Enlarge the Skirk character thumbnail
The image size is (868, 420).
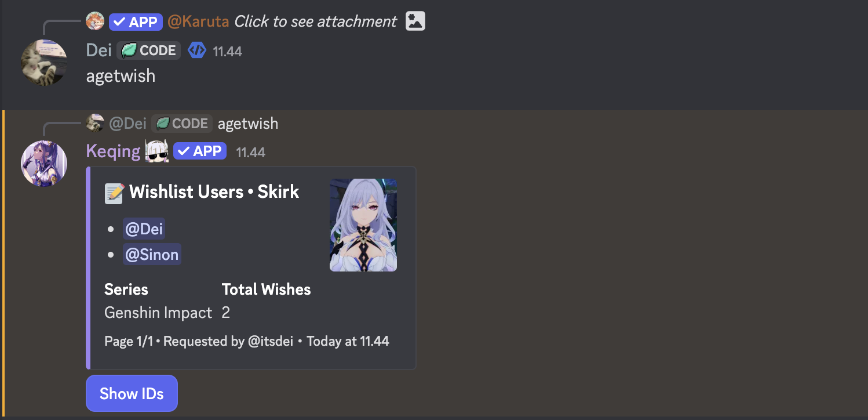(363, 225)
